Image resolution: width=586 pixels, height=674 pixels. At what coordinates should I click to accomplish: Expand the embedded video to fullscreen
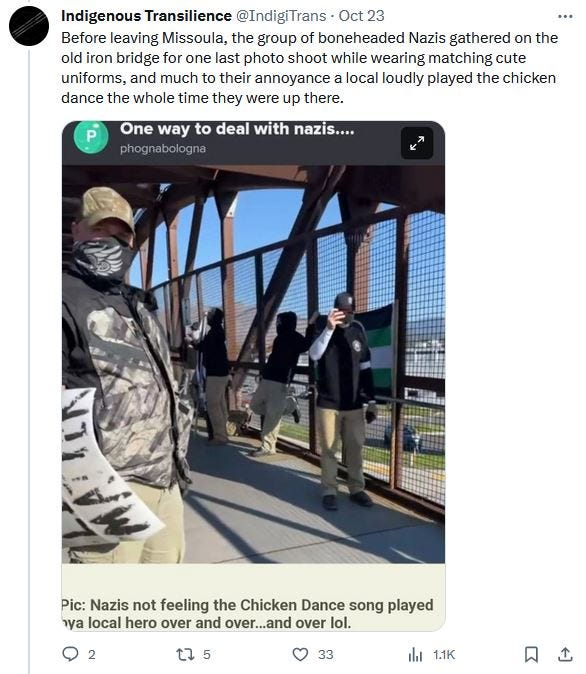417,143
